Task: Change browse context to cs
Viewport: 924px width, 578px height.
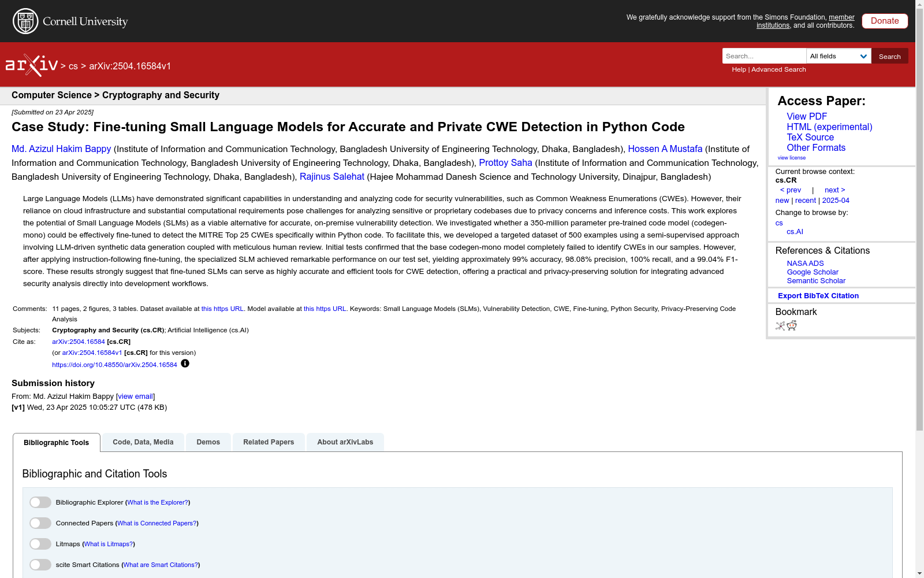Action: point(779,223)
